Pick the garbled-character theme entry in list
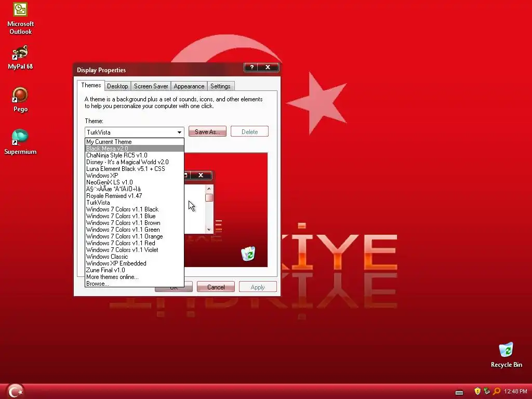This screenshot has height=399, width=532. (135, 189)
